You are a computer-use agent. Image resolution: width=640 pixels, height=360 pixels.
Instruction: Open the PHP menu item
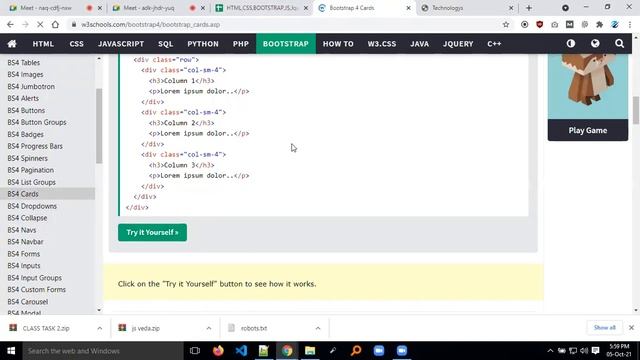coord(241,44)
